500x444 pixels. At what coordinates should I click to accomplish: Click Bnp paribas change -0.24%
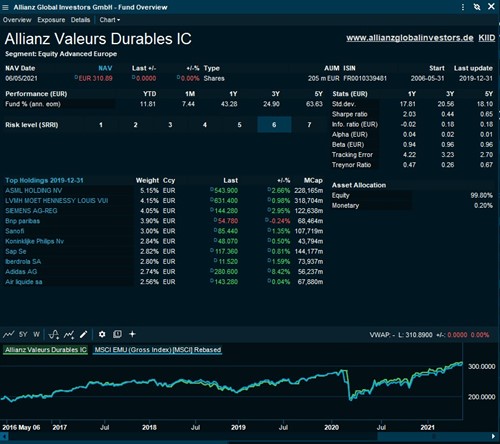[279, 221]
